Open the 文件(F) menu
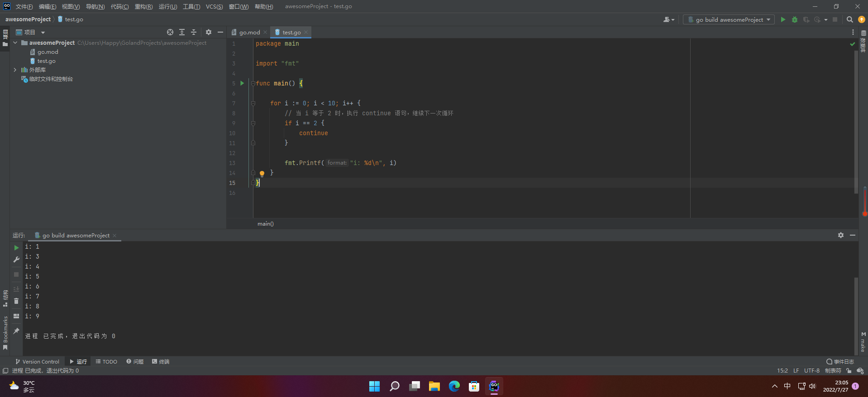 (x=24, y=6)
